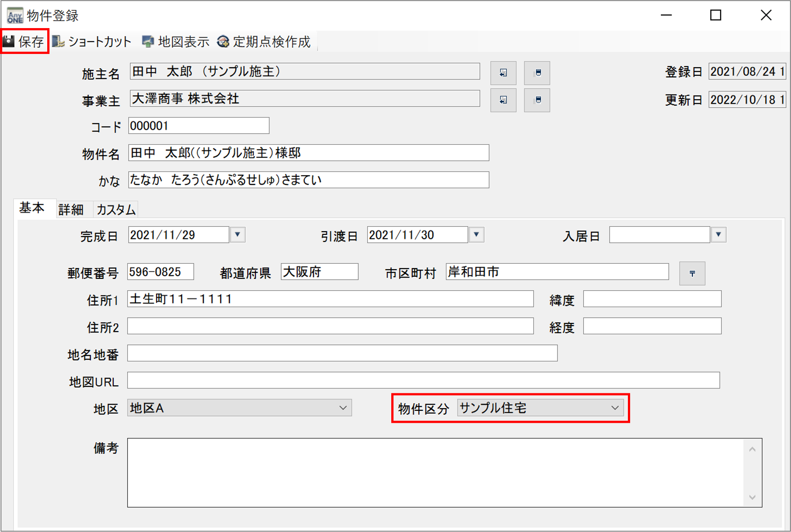
Task: Open the ショートカット shortcut tool
Action: click(x=92, y=41)
